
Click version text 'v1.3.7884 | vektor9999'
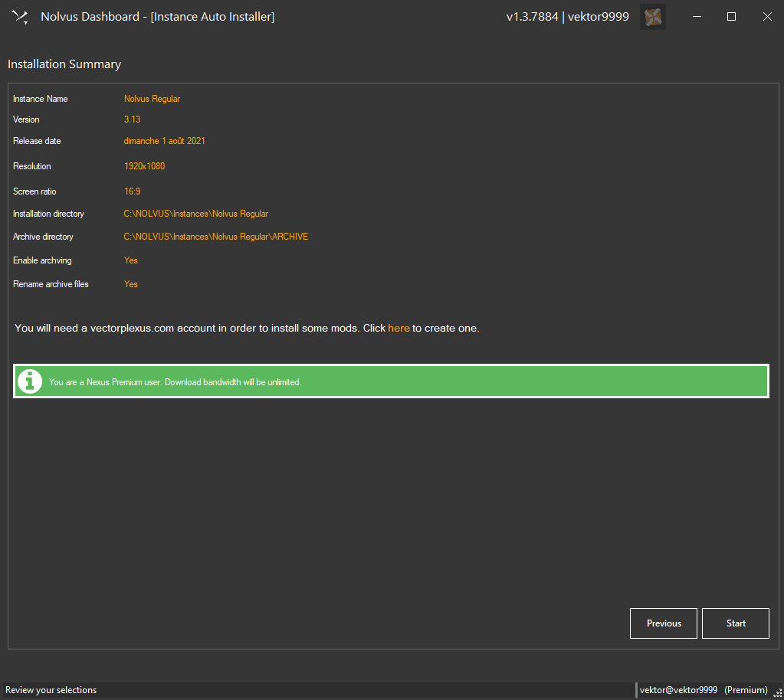click(x=568, y=17)
